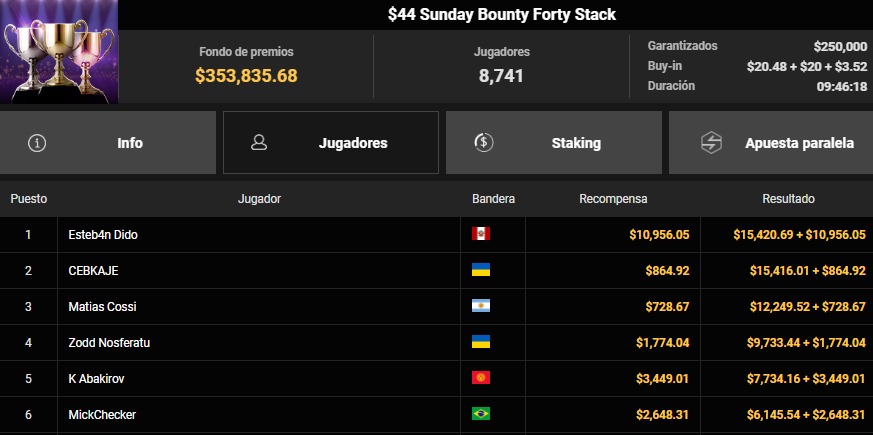Screen dimensions: 873x435
Task: Click the Resultado column header
Action: coord(788,199)
